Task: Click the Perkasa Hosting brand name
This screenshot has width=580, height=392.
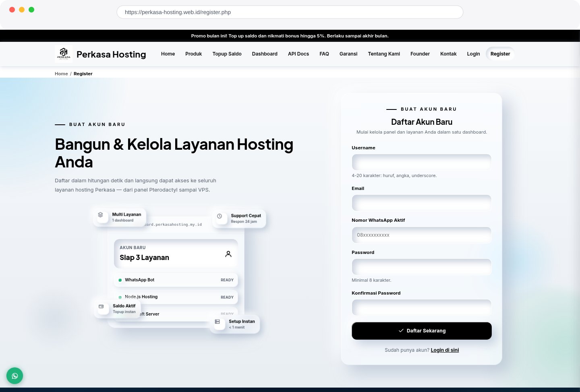Action: tap(111, 54)
